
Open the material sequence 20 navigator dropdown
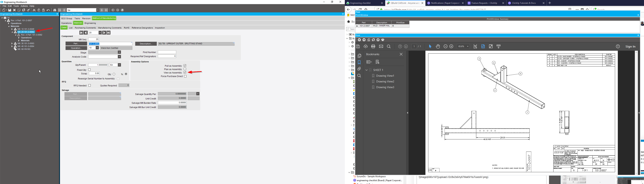tap(100, 33)
